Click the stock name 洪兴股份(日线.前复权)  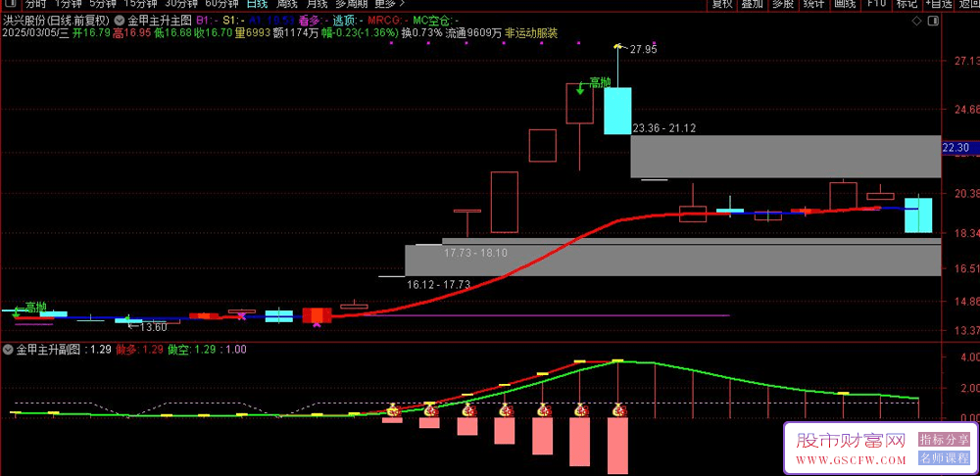pos(58,20)
